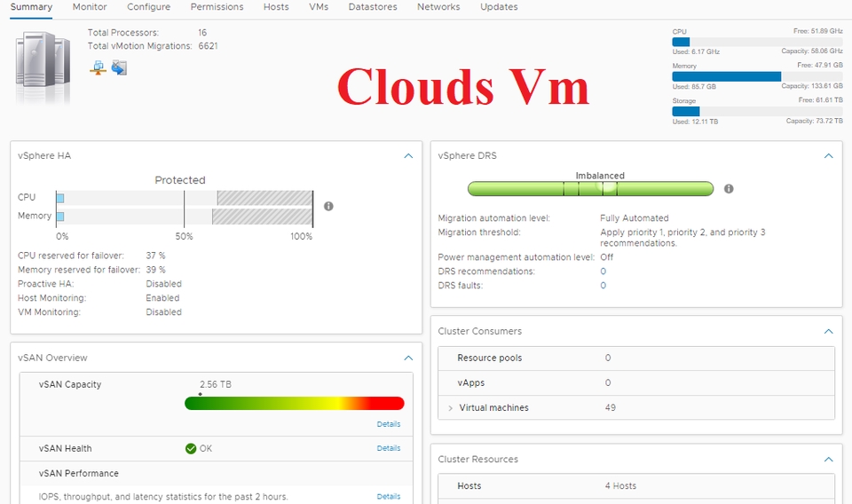Click the DRS Imbalanced green gauge

pos(591,188)
